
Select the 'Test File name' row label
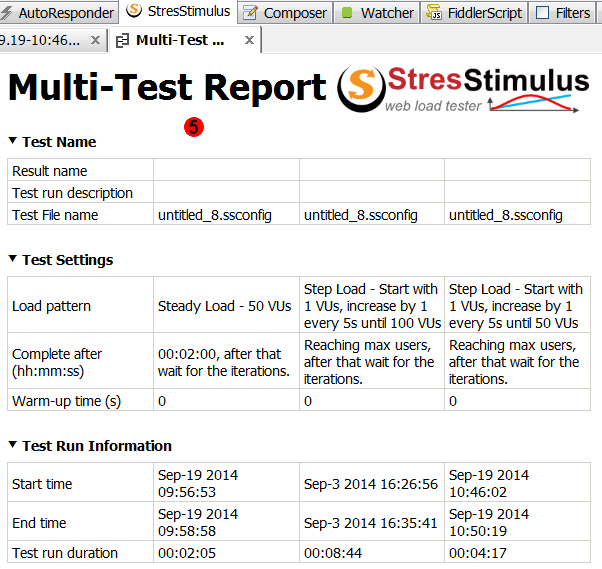click(55, 215)
